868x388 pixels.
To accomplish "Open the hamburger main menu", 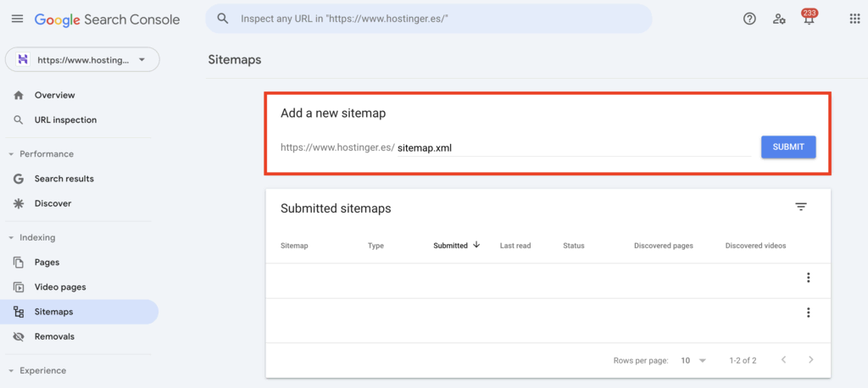I will coord(17,19).
